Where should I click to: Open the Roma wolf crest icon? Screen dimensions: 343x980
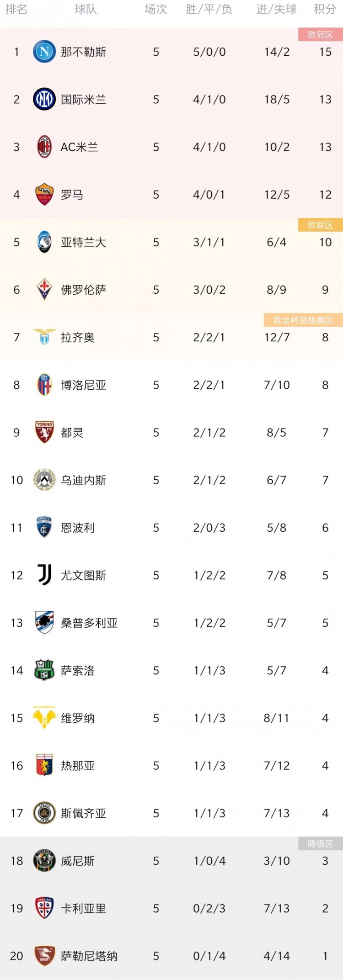44,194
